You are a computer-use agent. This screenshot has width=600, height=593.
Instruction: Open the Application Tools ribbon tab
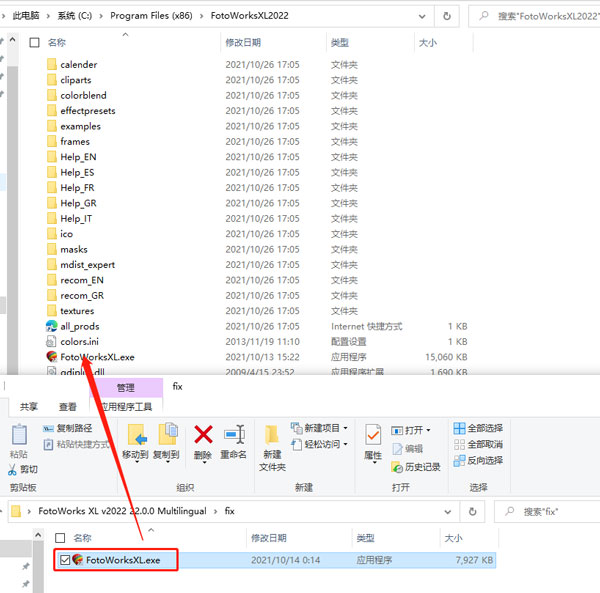click(x=127, y=407)
